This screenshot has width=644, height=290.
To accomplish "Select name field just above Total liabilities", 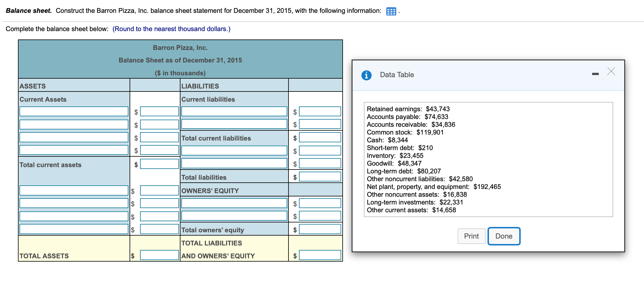I will tap(234, 163).
